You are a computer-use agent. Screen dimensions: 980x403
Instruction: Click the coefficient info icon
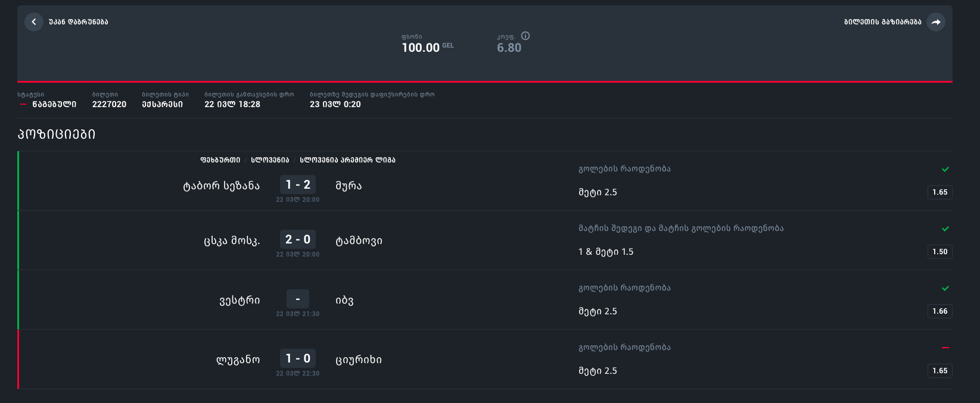coord(525,36)
